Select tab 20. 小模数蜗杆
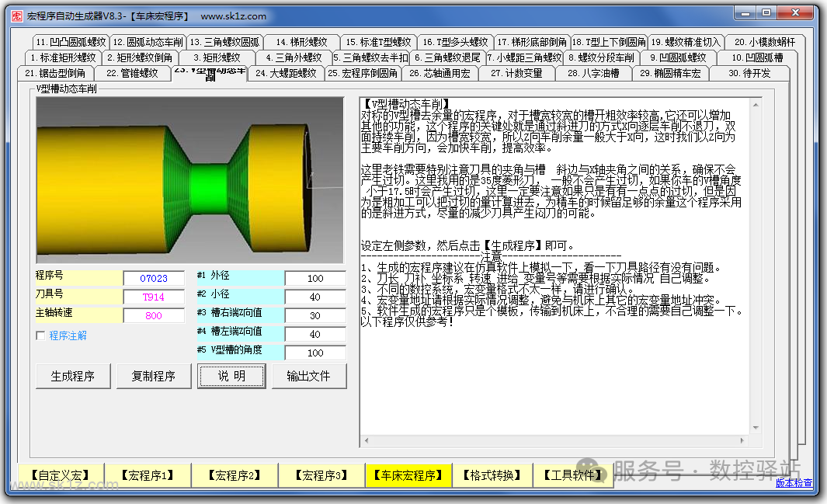Screen dimensions: 827x504 (x=765, y=42)
